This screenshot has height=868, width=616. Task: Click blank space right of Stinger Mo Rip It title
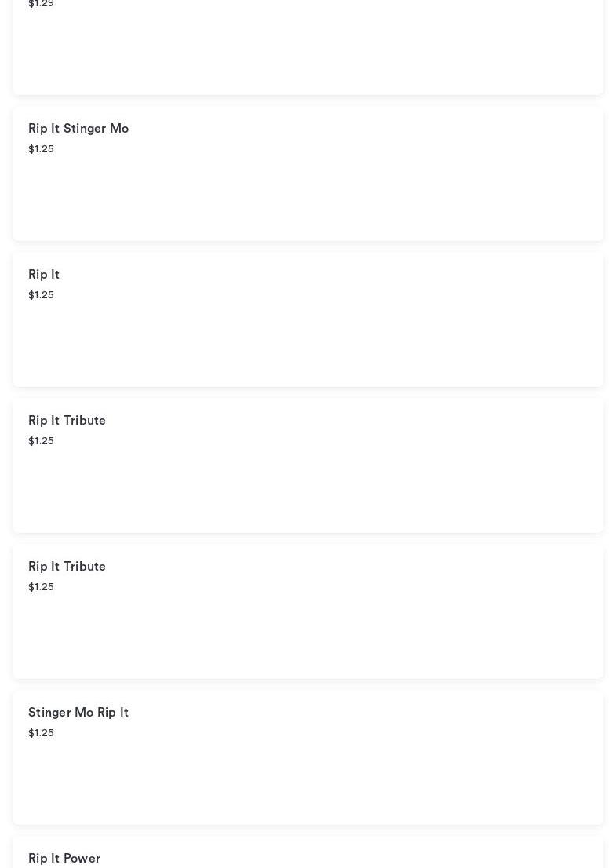pos(353,713)
